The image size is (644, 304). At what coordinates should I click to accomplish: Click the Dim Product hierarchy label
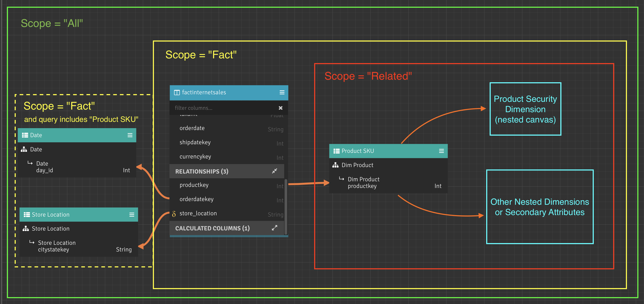click(x=357, y=165)
